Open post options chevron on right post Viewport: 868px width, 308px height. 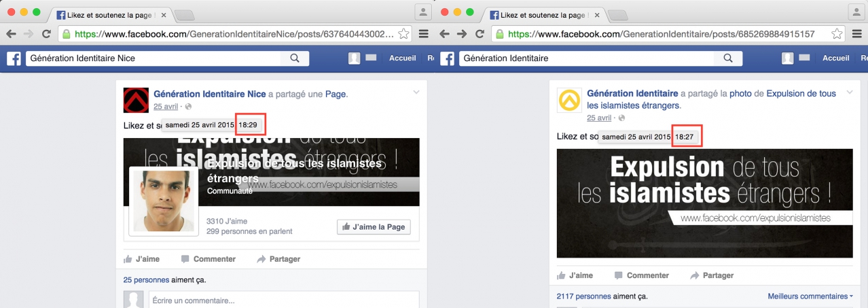click(849, 92)
